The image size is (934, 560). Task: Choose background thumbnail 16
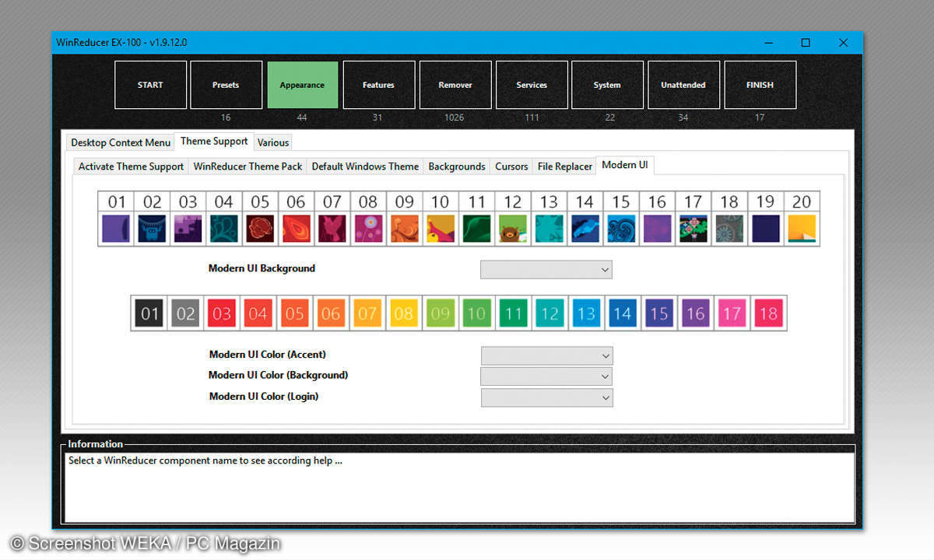657,229
